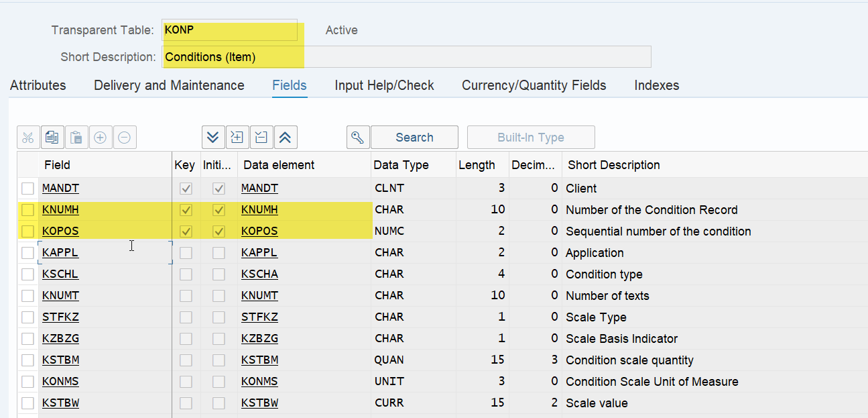Click the Copy rows icon
Viewport: 868px width, 418px height.
(52, 137)
